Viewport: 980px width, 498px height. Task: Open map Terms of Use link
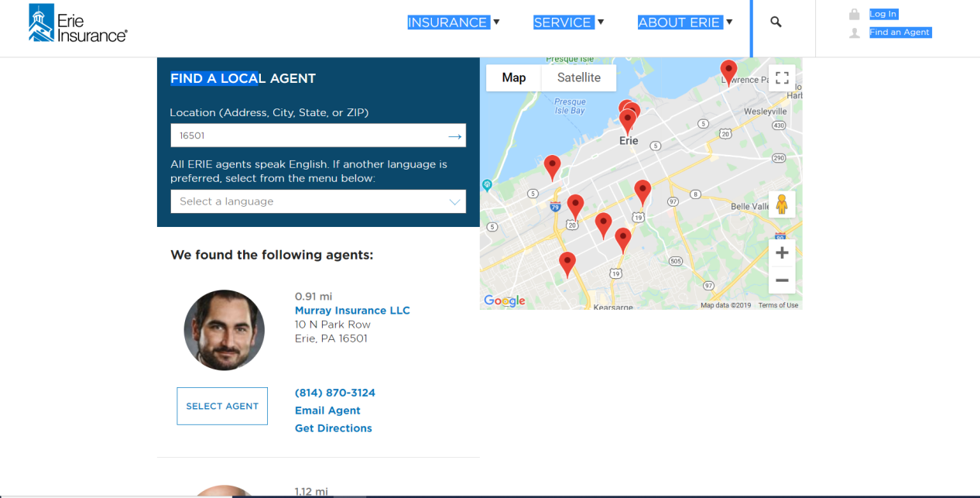778,305
